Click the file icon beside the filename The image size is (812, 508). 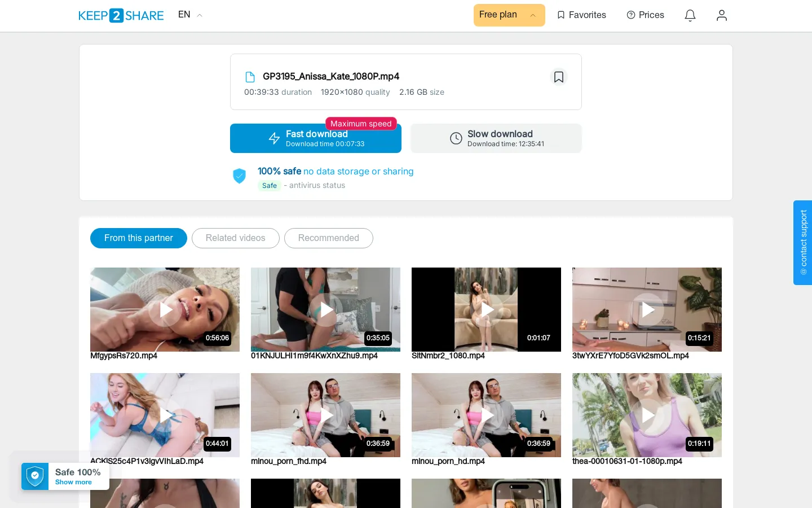pyautogui.click(x=250, y=77)
